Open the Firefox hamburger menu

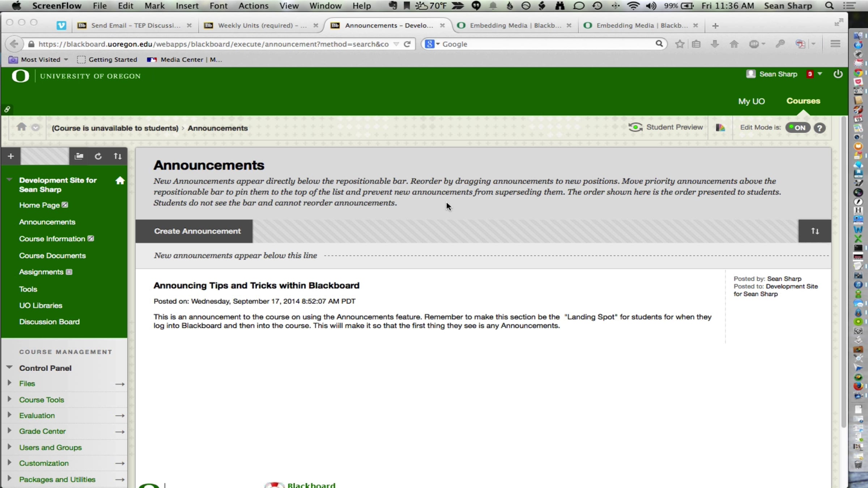[x=835, y=44]
